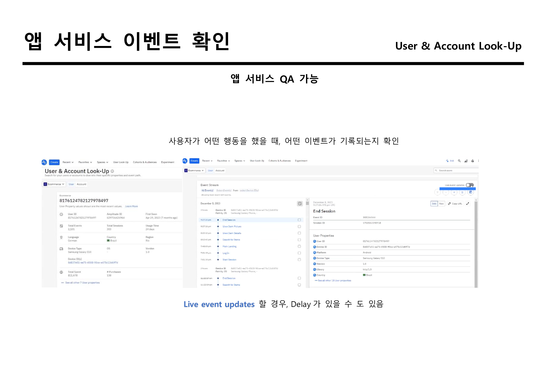Viewport: 554px width, 392px height.
Task: Switch to the Raw tab
Action: [x=441, y=204]
